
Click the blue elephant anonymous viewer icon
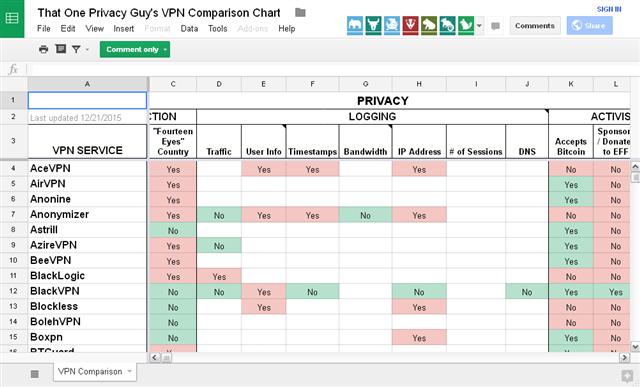pos(355,25)
